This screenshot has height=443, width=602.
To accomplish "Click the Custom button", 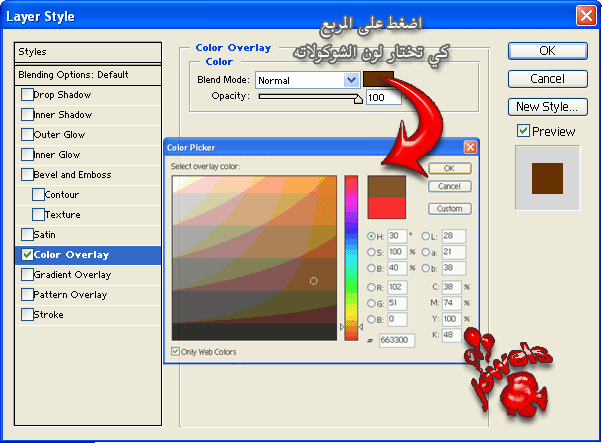I will [x=449, y=208].
